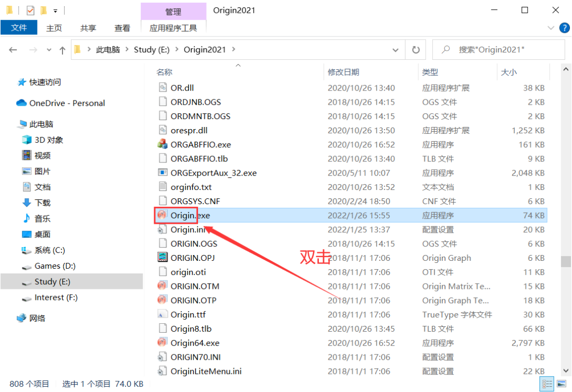Click the ORIGIN.OTP template icon
The height and width of the screenshot is (392, 572).
(x=163, y=300)
